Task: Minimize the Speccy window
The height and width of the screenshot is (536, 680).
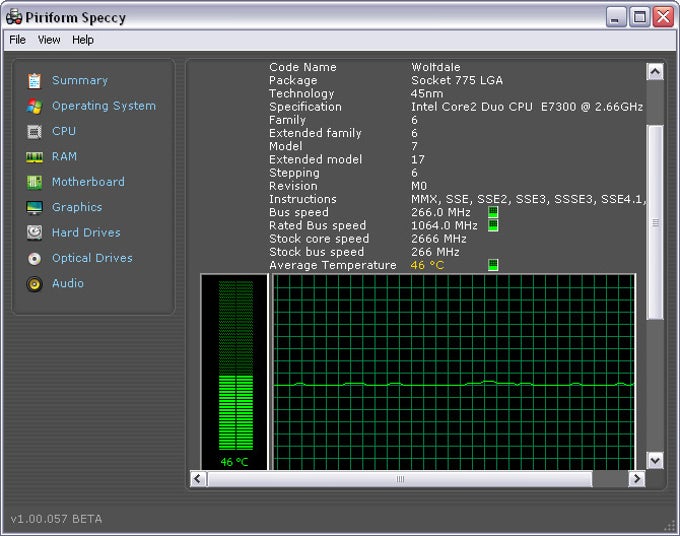Action: point(615,17)
